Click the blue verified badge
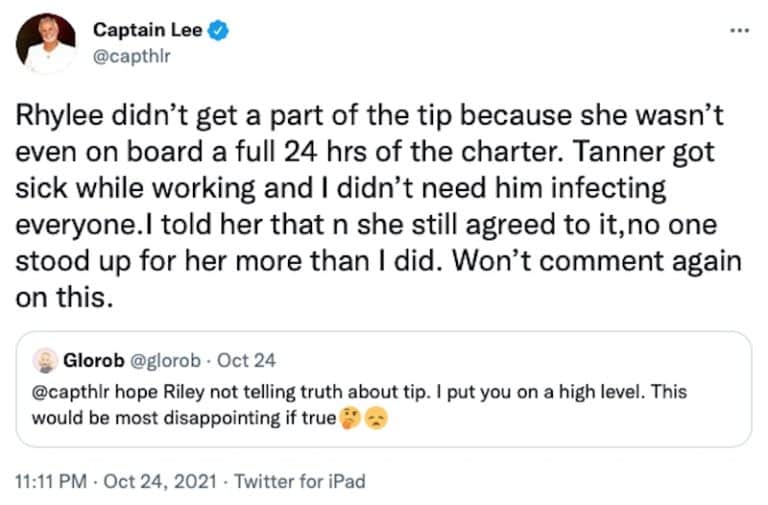This screenshot has width=768, height=505. [x=219, y=31]
